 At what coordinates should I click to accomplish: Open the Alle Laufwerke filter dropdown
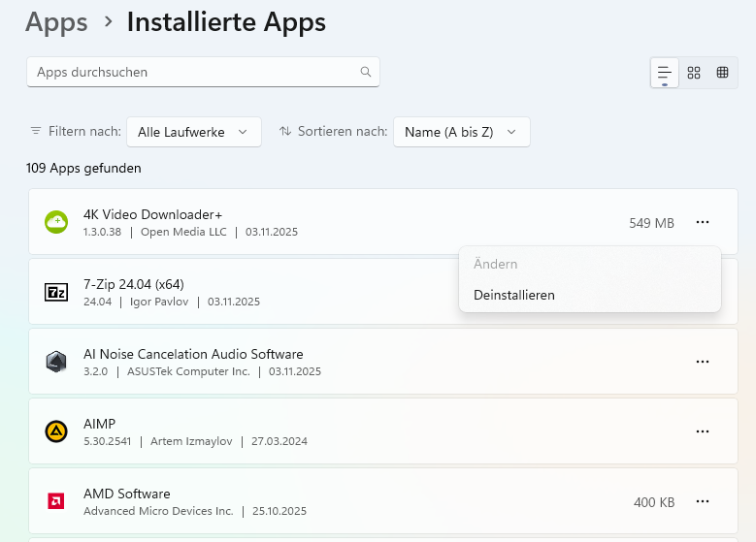coord(194,132)
